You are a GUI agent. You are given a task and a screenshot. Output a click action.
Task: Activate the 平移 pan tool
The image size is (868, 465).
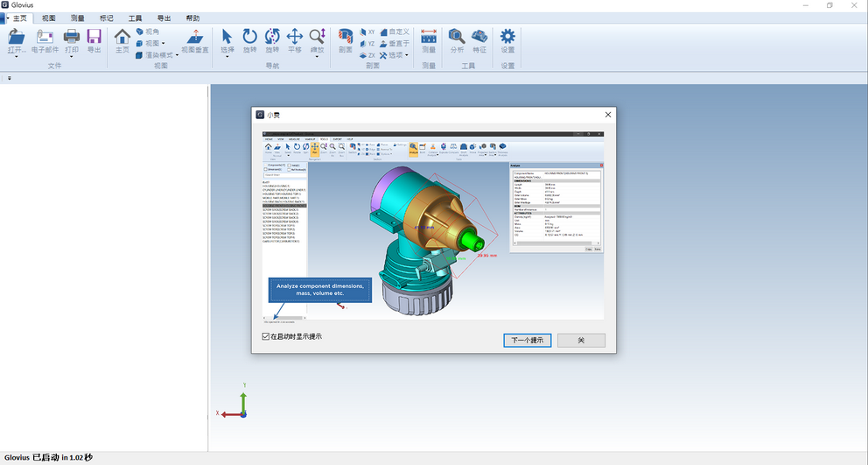click(x=295, y=37)
